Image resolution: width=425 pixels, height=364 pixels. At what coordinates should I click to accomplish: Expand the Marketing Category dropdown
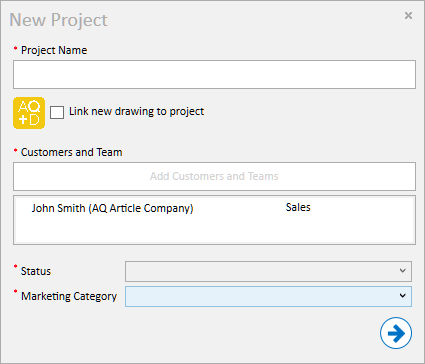click(x=268, y=296)
